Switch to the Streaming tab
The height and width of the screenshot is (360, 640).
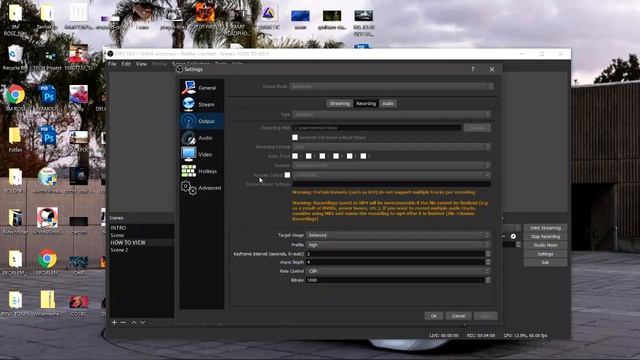[340, 103]
